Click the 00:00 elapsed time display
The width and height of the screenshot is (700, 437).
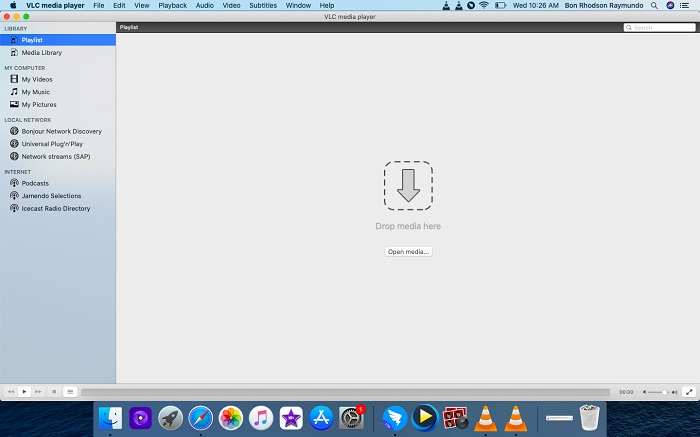pos(626,392)
